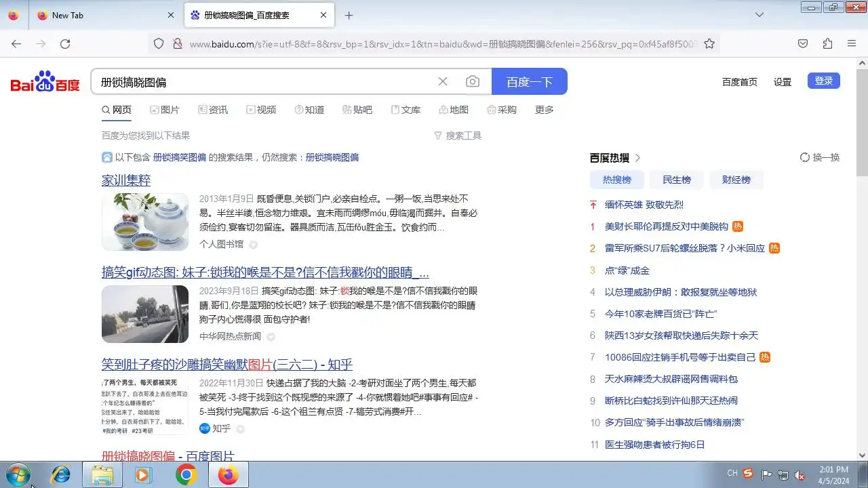Open hot topic 缅怀英雄 致敬先烈
This screenshot has height=488, width=868.
(644, 205)
